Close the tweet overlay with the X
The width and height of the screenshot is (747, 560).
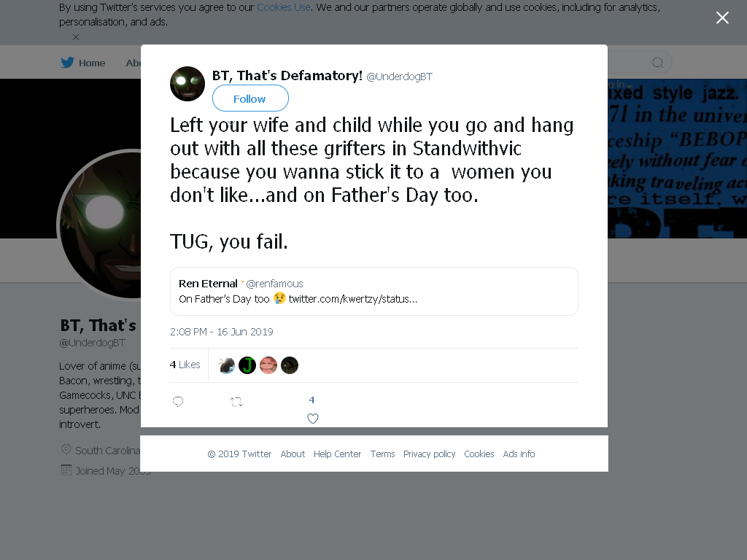coord(722,17)
